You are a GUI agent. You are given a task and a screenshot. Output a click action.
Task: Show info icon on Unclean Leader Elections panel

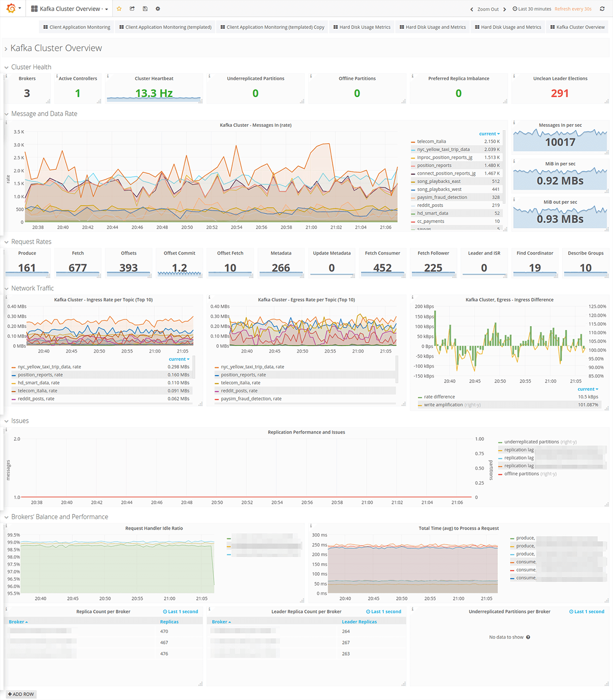click(x=514, y=75)
